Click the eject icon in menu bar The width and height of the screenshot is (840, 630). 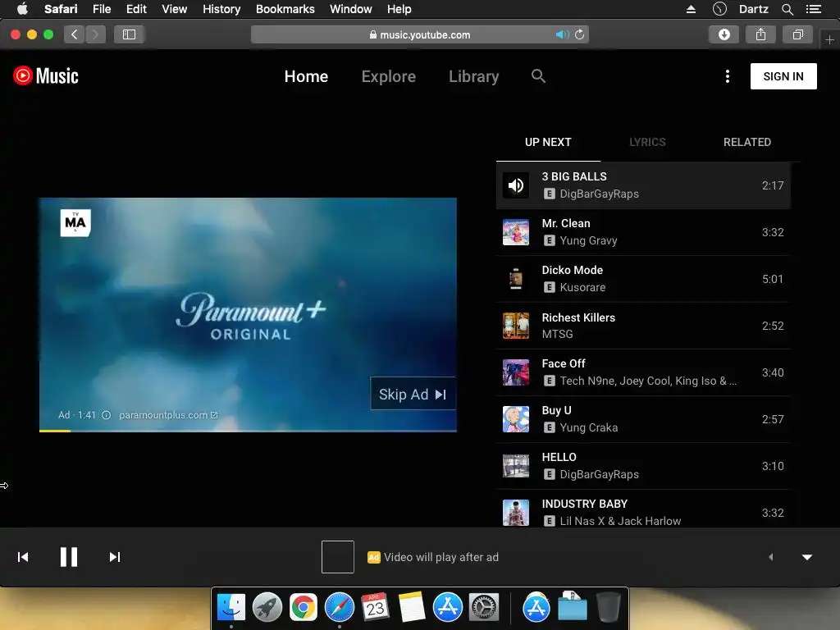coord(691,9)
